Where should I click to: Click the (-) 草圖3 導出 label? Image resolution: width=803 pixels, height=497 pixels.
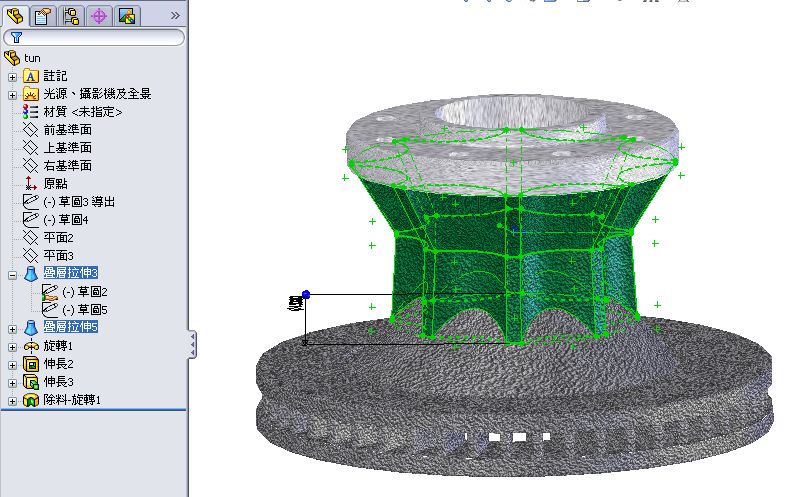pyautogui.click(x=79, y=202)
